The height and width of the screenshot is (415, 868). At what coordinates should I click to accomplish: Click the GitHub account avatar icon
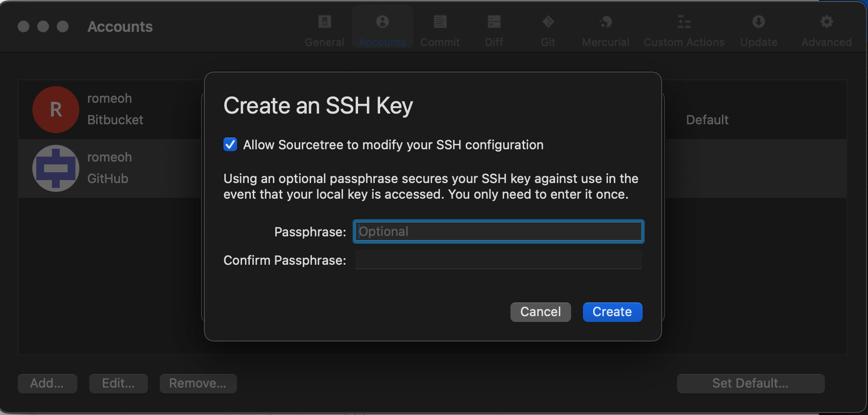(56, 168)
